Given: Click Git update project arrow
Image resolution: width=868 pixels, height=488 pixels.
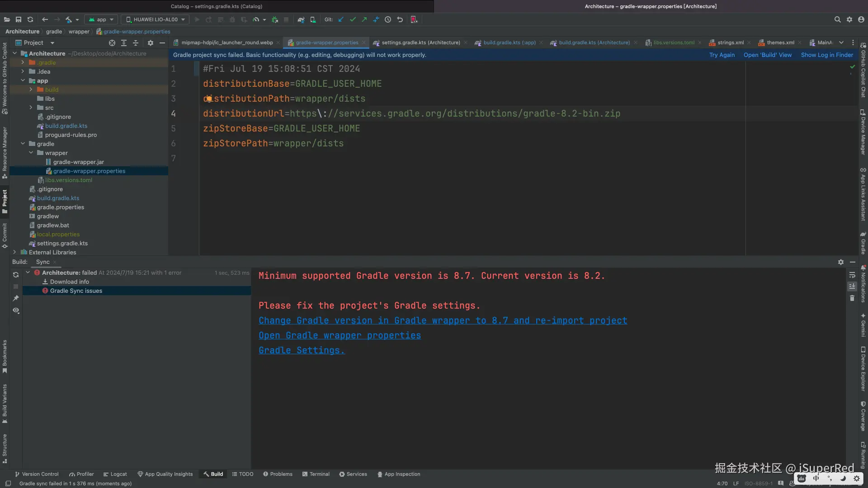Looking at the screenshot, I should tap(341, 19).
